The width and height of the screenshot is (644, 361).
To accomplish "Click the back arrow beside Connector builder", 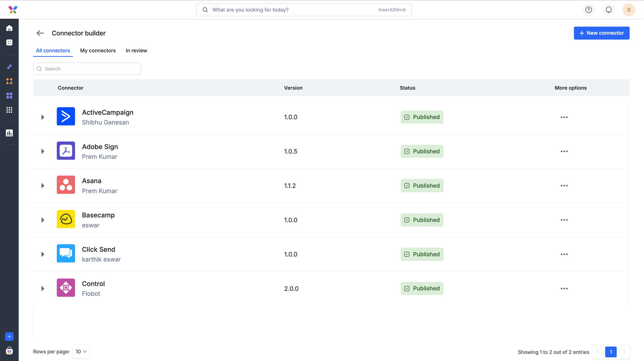I will point(40,33).
